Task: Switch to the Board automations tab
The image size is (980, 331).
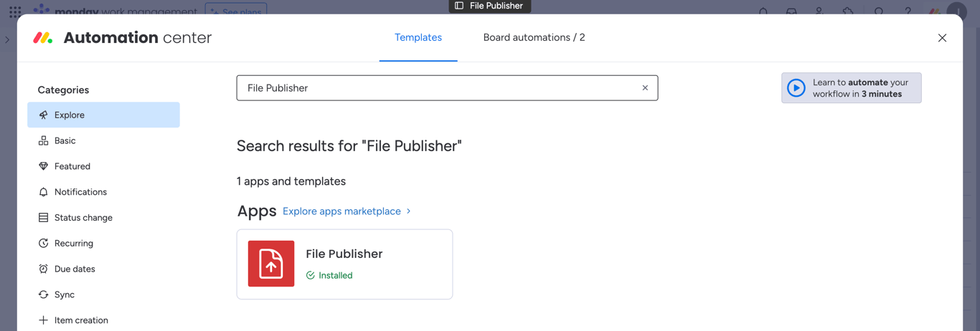Action: tap(534, 37)
